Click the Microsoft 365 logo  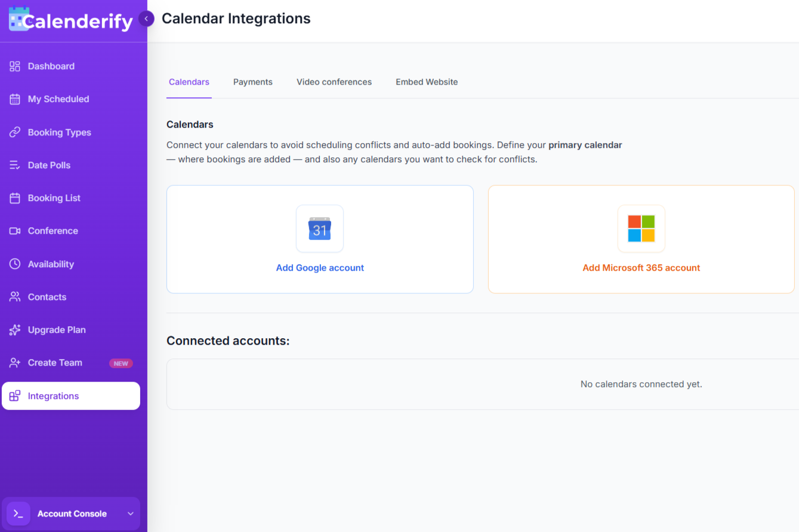[x=641, y=228]
